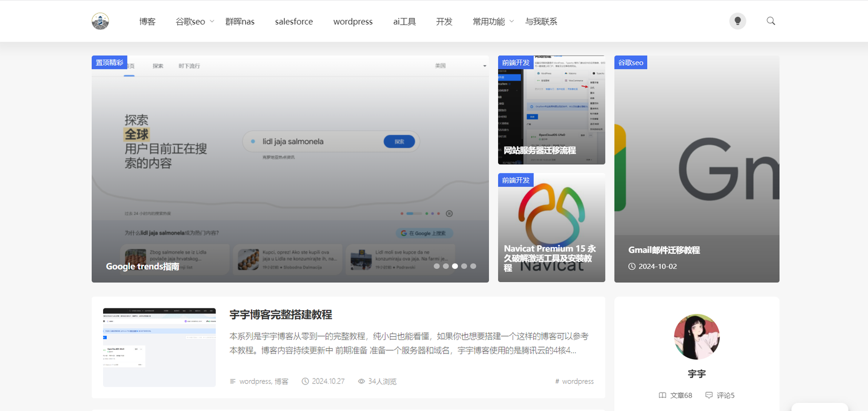The width and height of the screenshot is (868, 411).
Task: Open the 群晖nas menu item
Action: (240, 22)
